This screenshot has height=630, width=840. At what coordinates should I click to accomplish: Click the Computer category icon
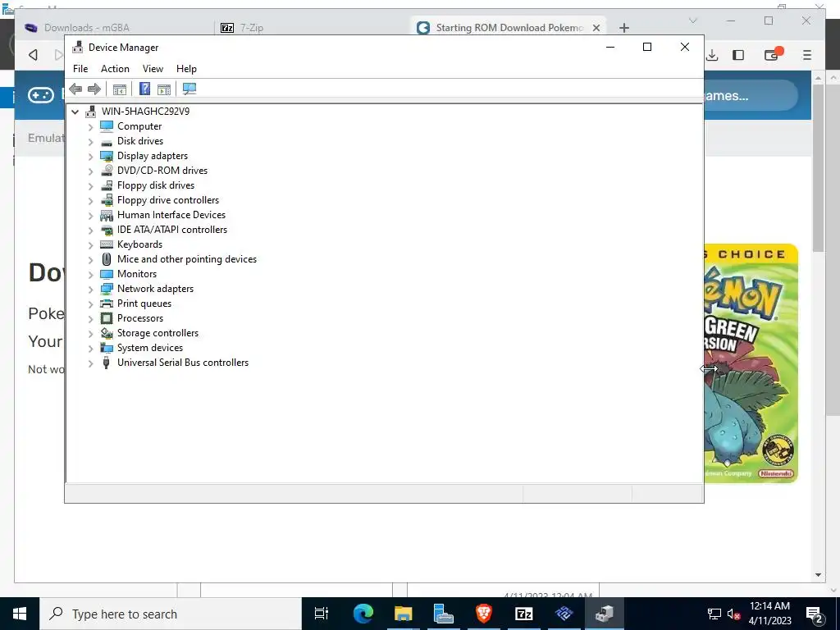coord(107,126)
